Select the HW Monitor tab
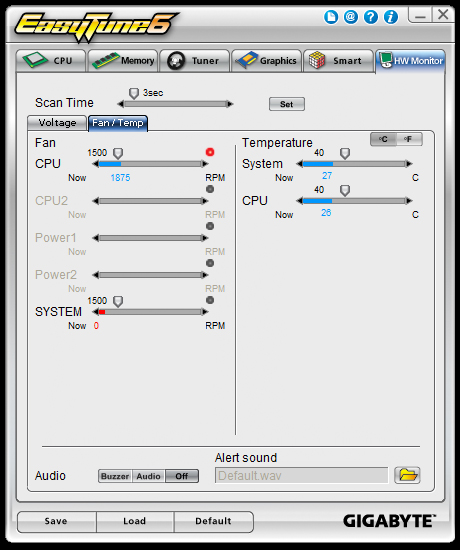 [410, 61]
